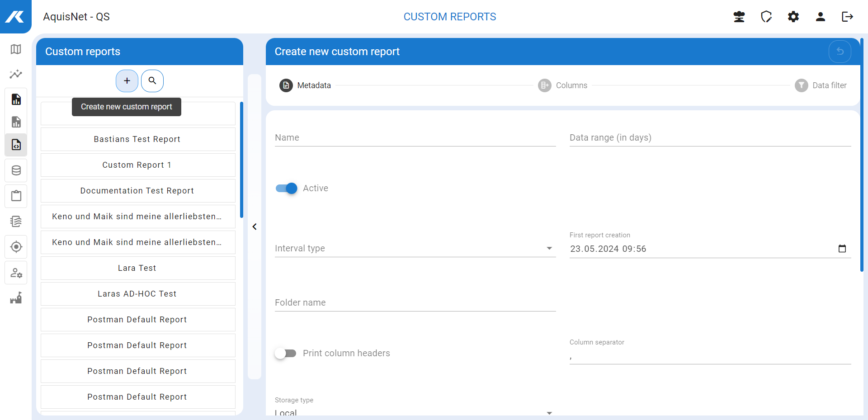Toggle the Active switch off
Screen dimensions: 868x420
tap(286, 188)
